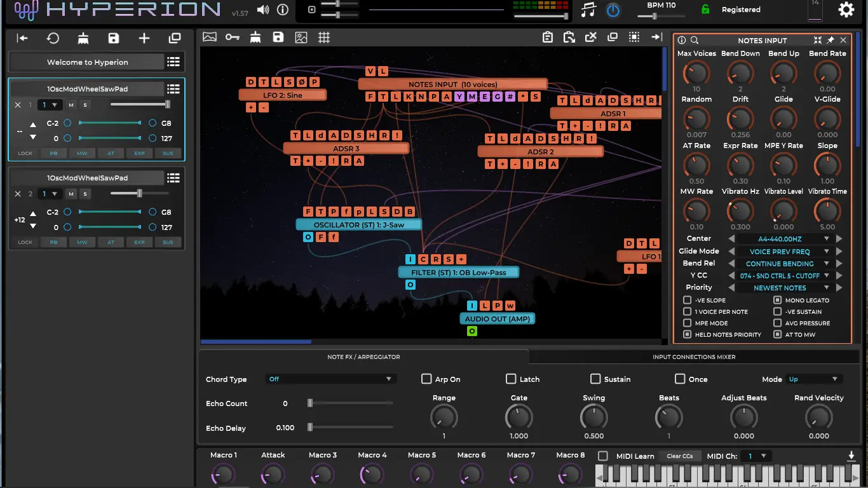Add a new layer with plus icon
The height and width of the screenshot is (488, 868).
click(x=144, y=39)
